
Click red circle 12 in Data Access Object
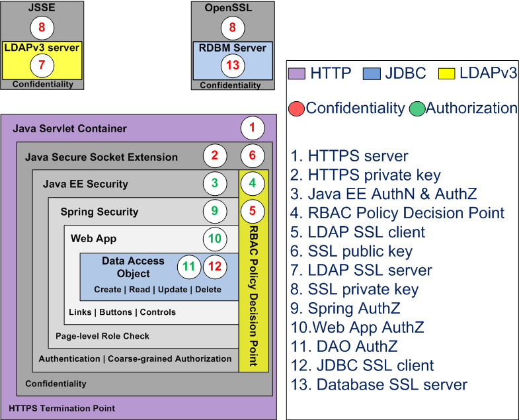(x=214, y=266)
